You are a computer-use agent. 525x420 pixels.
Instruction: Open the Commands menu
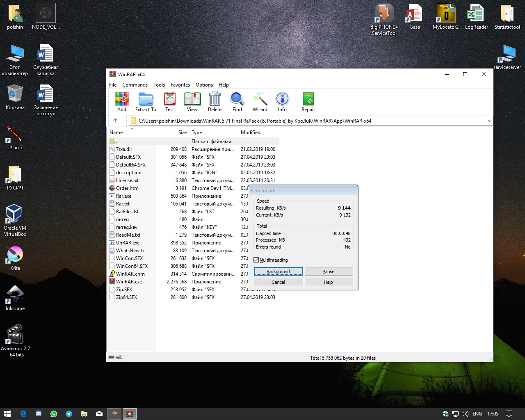click(x=135, y=85)
